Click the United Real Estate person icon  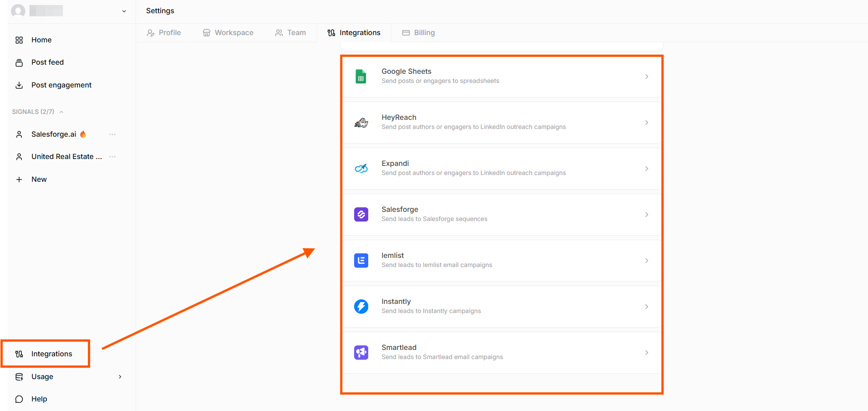pyautogui.click(x=19, y=157)
